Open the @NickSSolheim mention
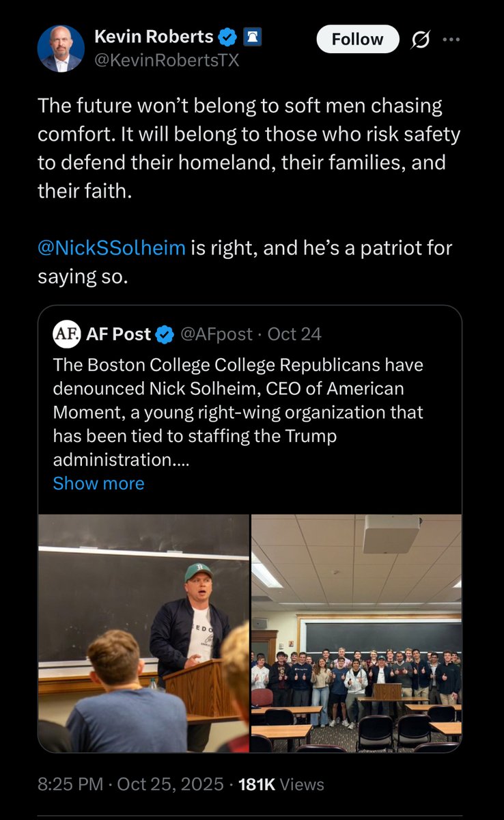The height and width of the screenshot is (820, 504). tap(111, 247)
